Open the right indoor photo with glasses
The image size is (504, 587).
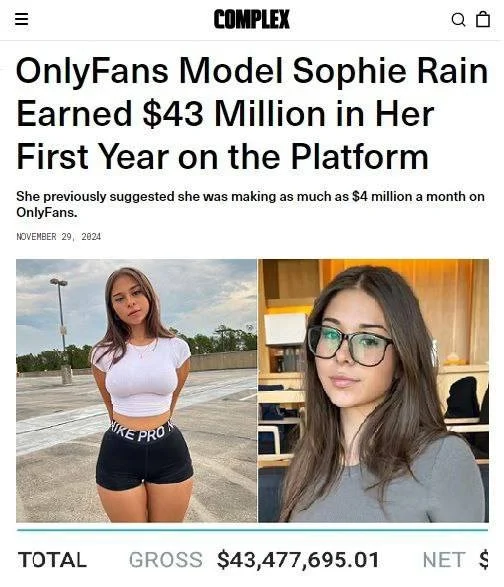(x=373, y=390)
